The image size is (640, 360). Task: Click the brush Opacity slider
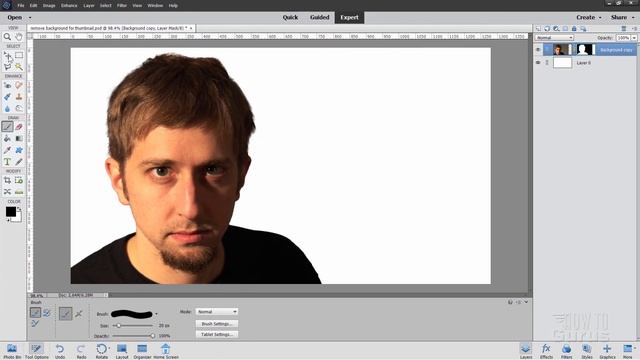133,336
